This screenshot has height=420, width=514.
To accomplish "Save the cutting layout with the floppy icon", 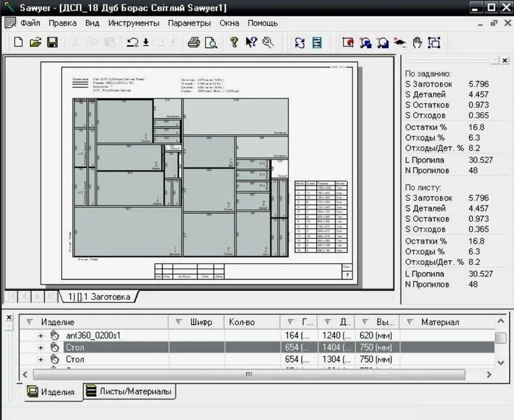I will coord(52,42).
